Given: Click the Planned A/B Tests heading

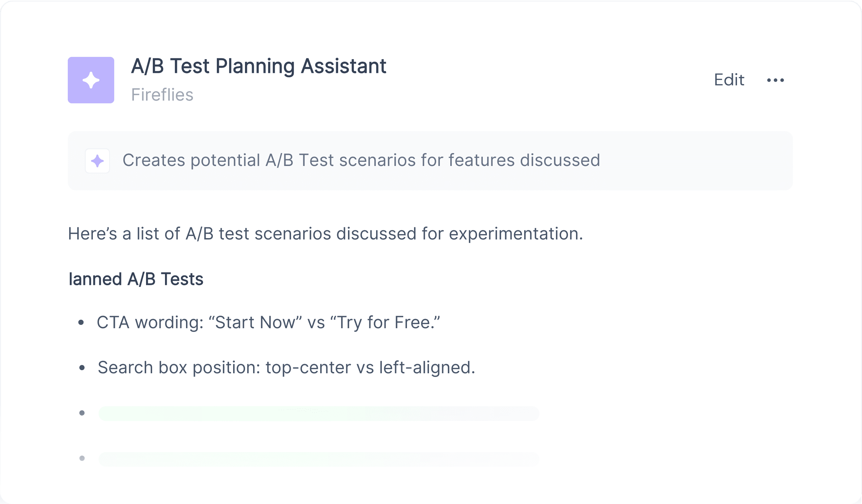Looking at the screenshot, I should 136,279.
